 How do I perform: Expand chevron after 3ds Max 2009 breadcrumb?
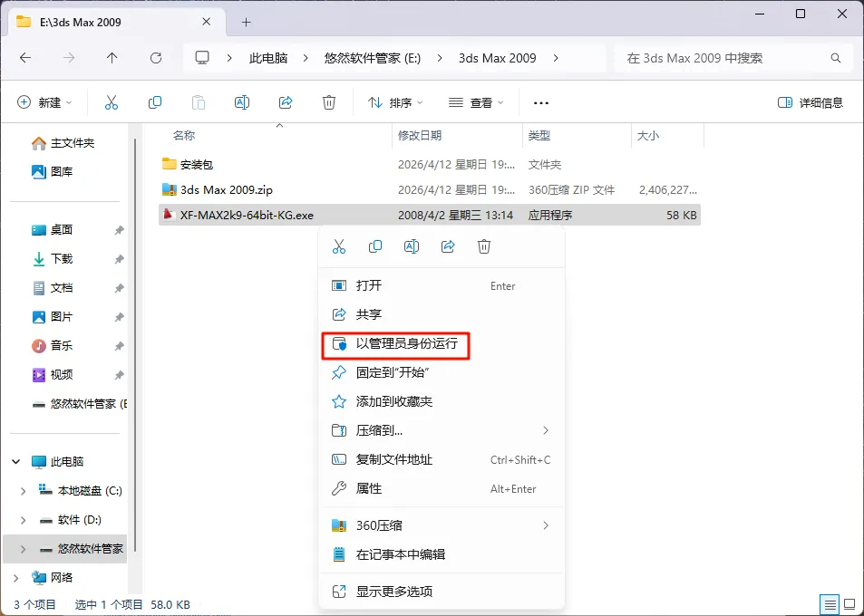click(x=556, y=58)
